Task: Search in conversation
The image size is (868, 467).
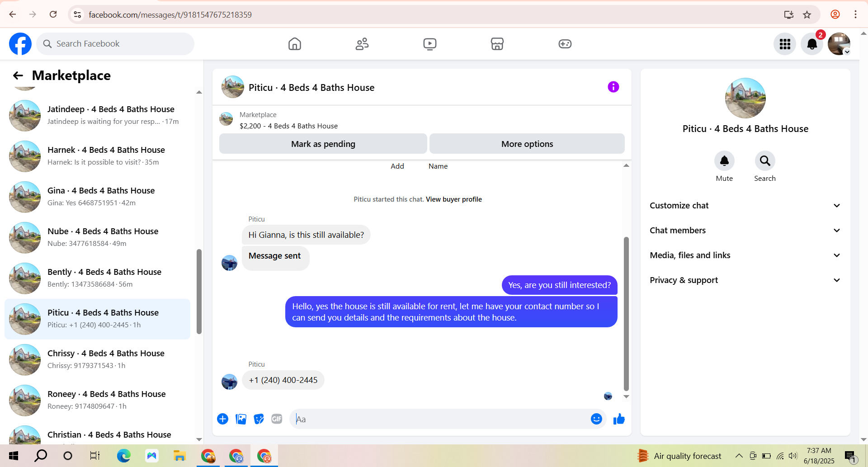Action: 765,161
